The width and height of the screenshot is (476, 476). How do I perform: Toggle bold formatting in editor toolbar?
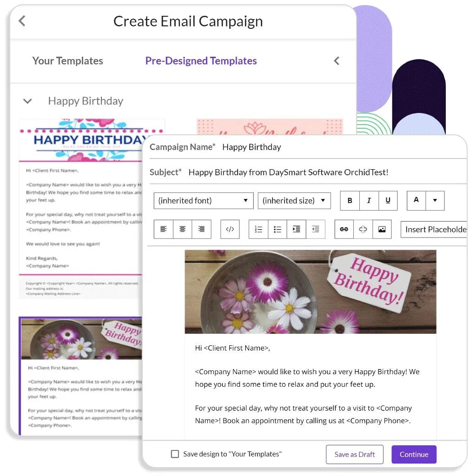point(350,201)
